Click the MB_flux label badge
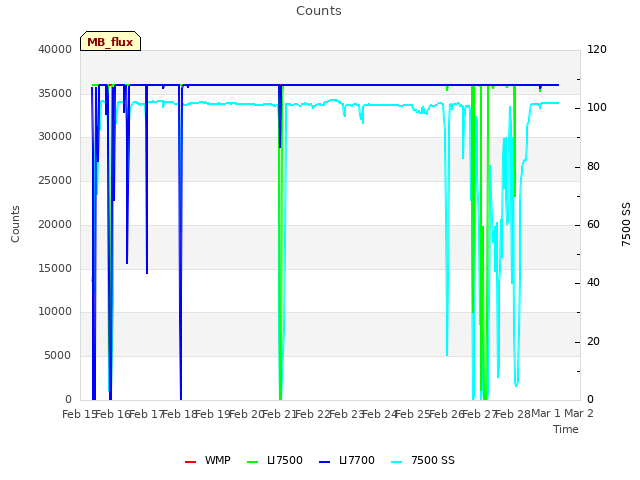 [110, 41]
